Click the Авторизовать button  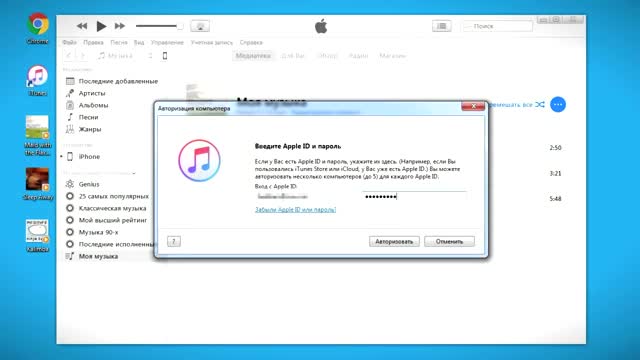(x=394, y=241)
